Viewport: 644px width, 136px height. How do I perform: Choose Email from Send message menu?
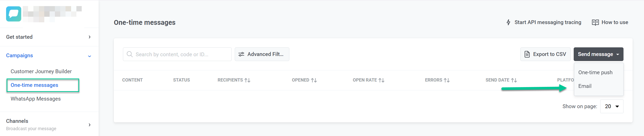[x=585, y=86]
